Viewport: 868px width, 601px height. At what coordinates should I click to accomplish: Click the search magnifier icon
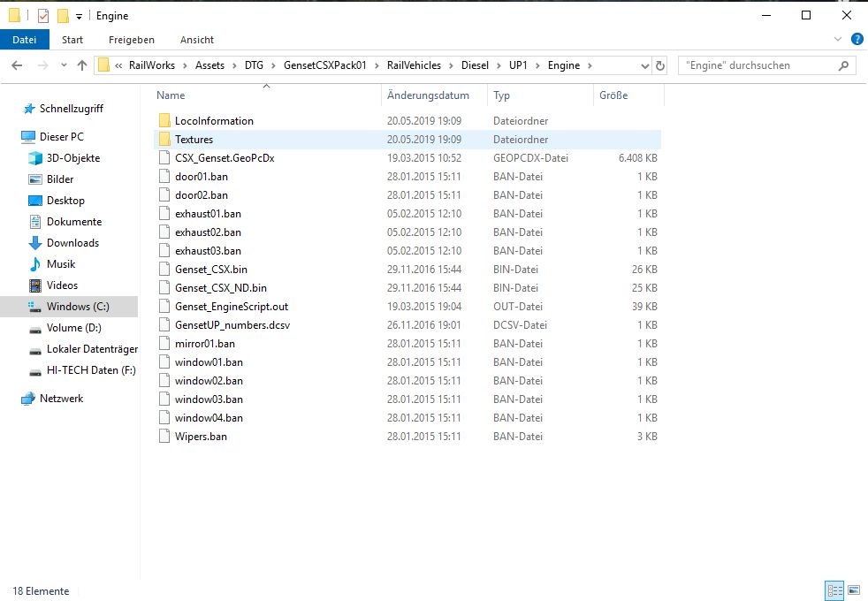tap(843, 65)
